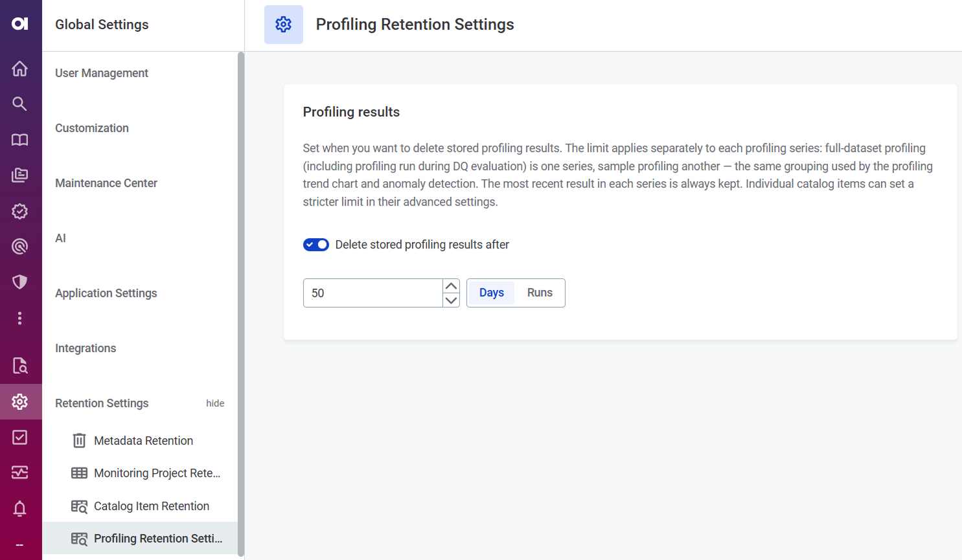This screenshot has height=560, width=962.
Task: Click the Profiling Retention Settings page title
Action: [415, 25]
